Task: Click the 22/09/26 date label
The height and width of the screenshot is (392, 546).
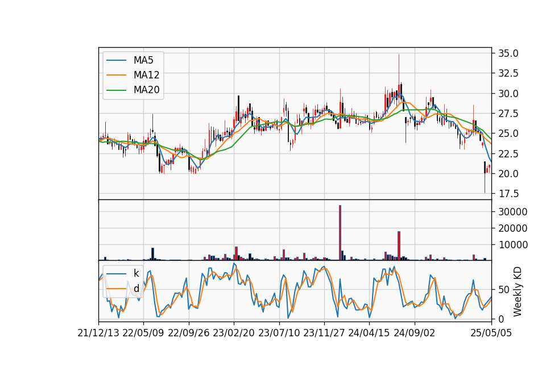Action: click(189, 333)
